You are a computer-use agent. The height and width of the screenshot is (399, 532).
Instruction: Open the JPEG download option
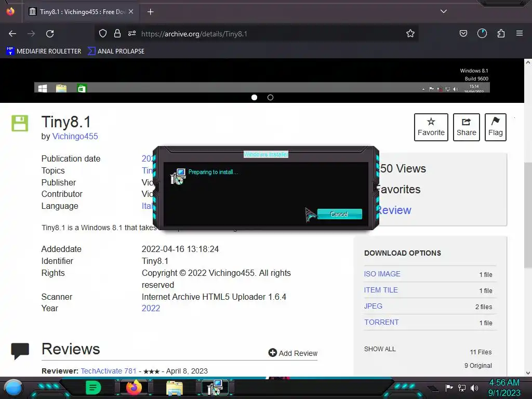point(373,306)
